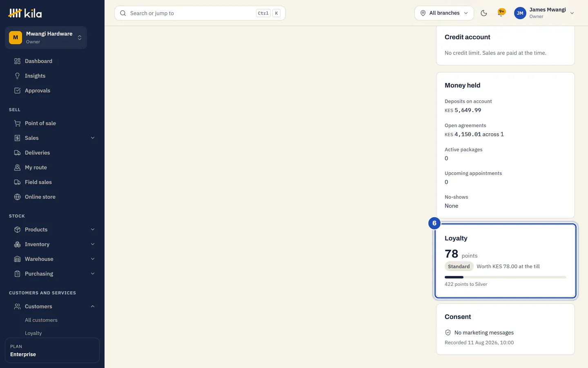Click the Kila logo
Image resolution: width=588 pixels, height=368 pixels.
click(25, 13)
